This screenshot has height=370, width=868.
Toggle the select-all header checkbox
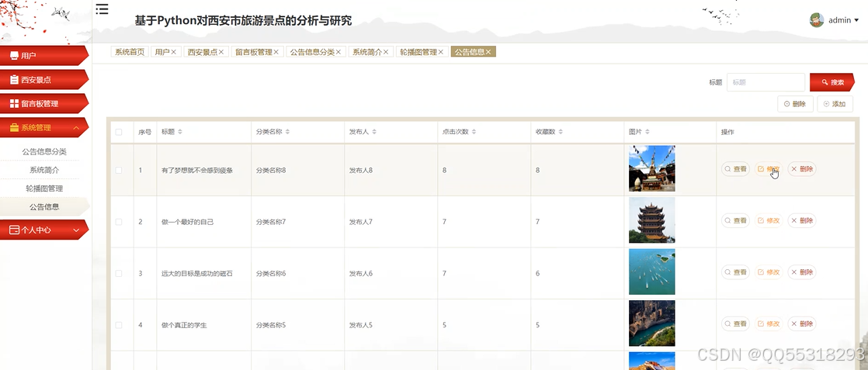click(x=119, y=132)
